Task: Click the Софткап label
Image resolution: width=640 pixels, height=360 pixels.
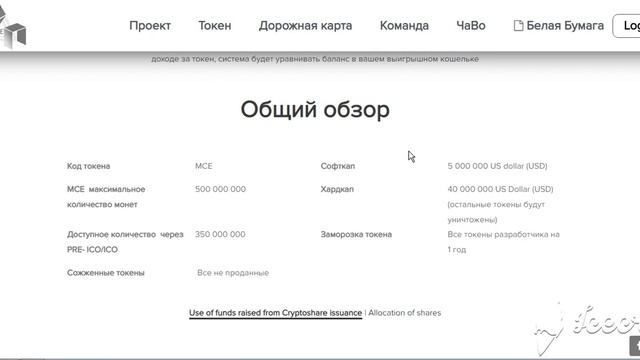Action: [338, 166]
